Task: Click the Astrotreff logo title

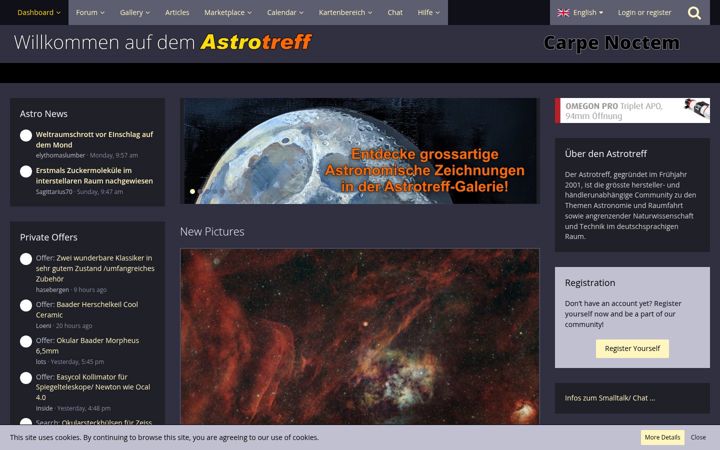Action: pyautogui.click(x=256, y=42)
